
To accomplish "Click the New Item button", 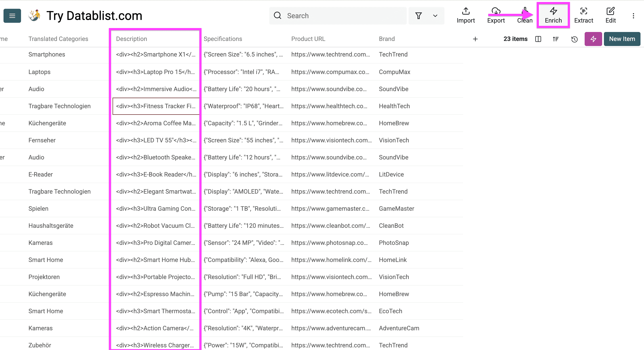I will [x=622, y=39].
